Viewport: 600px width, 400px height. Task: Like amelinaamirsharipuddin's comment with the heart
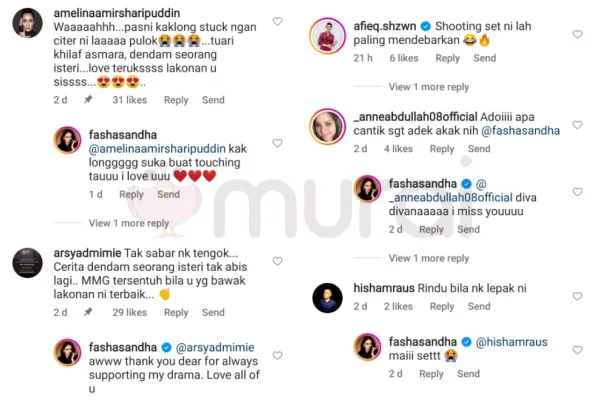point(277,21)
